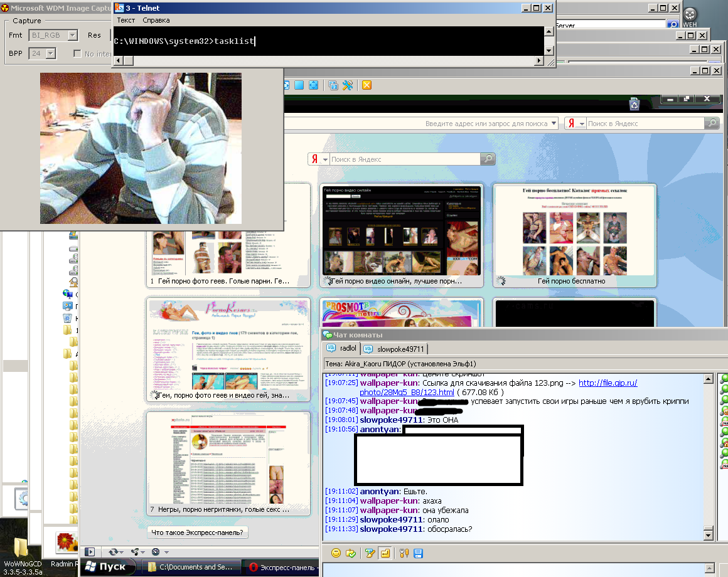728x577 pixels.
Task: Click the webcam capture preview image
Action: point(141,149)
